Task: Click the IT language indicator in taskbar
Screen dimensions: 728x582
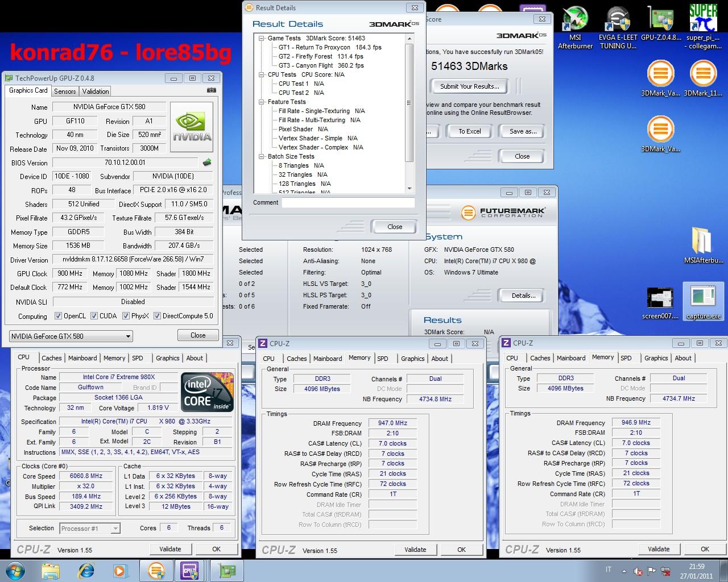Action: [609, 570]
